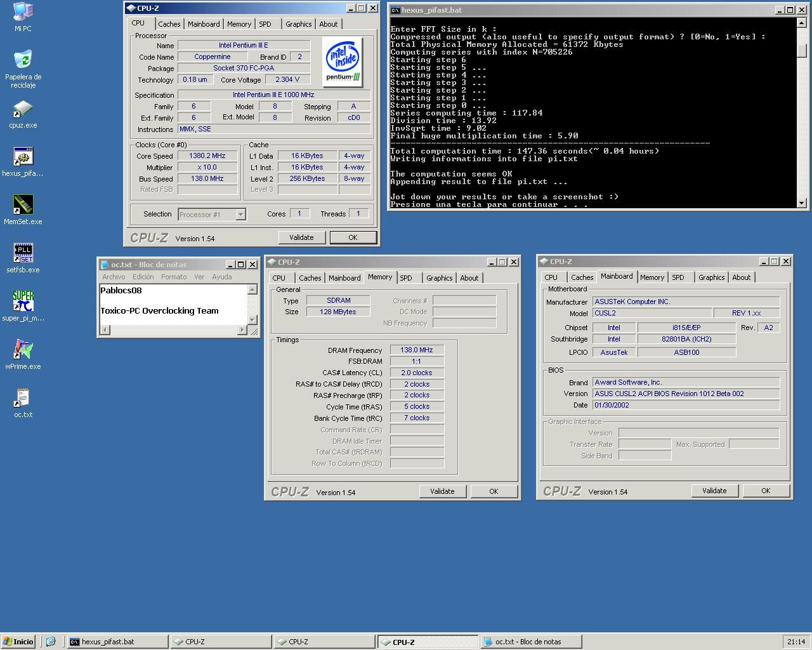Click Toxico-PC Overclocking Team text in Notepad
The width and height of the screenshot is (812, 650).
point(159,311)
